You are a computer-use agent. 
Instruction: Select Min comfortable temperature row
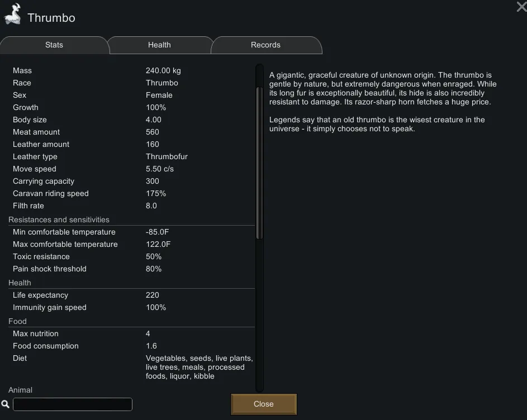[131, 232]
